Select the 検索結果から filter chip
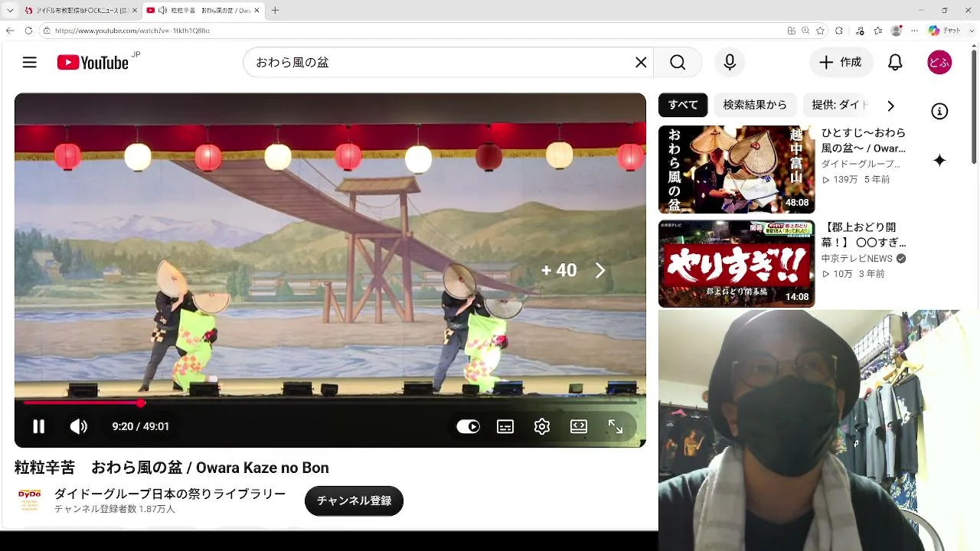 coord(755,105)
